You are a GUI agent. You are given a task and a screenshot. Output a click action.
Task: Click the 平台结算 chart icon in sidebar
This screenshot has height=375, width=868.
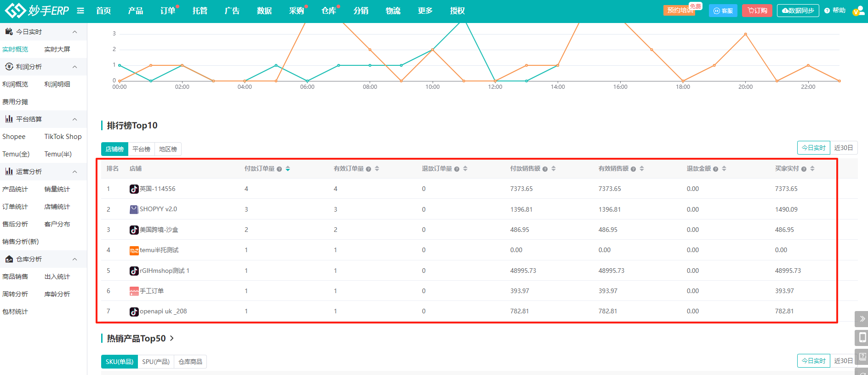click(x=9, y=119)
